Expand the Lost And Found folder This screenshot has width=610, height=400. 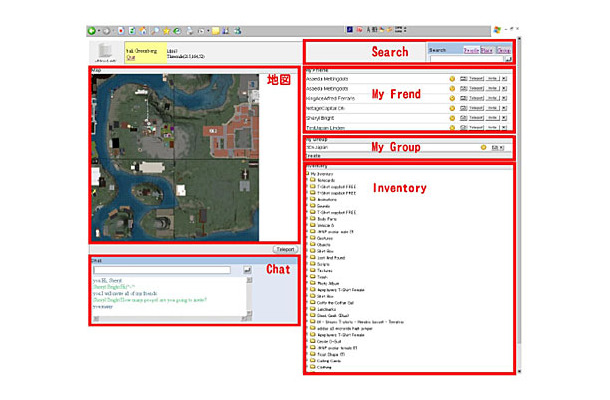[x=307, y=258]
